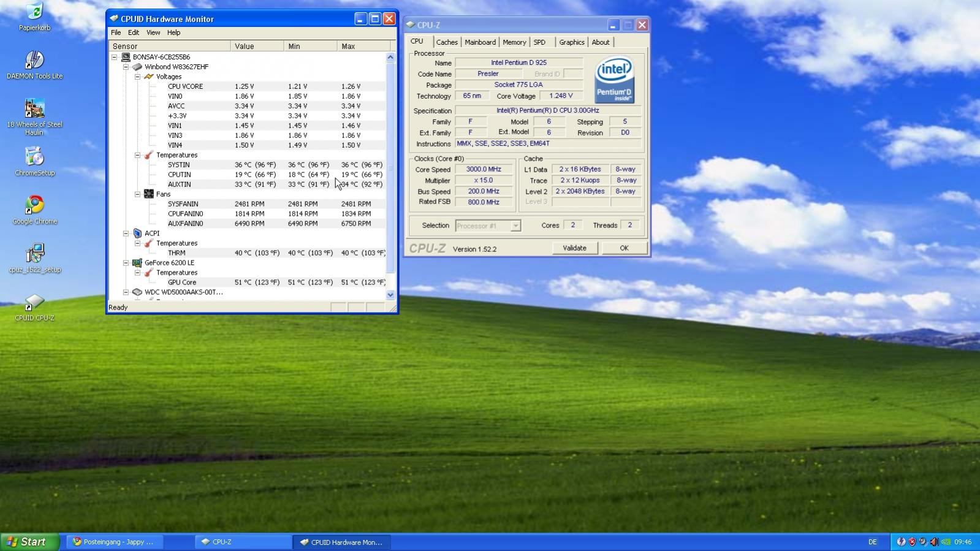
Task: Click the ACPI node icon
Action: [137, 234]
